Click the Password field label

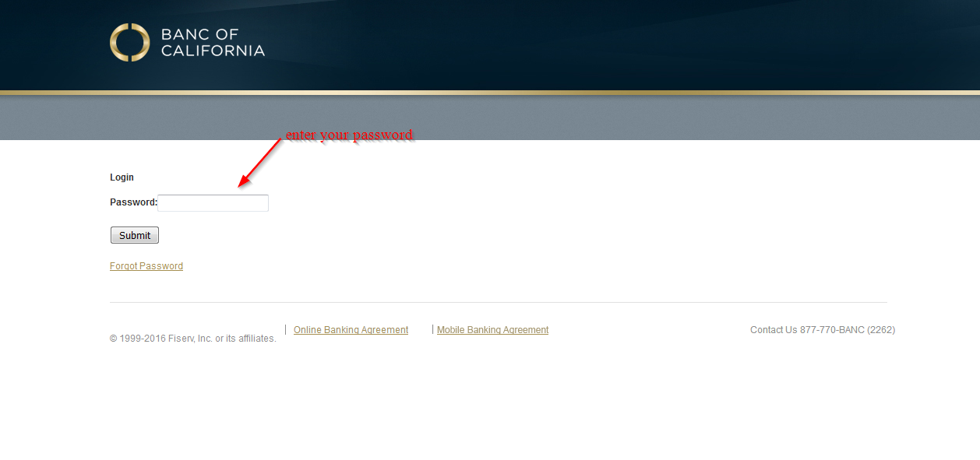tap(133, 202)
